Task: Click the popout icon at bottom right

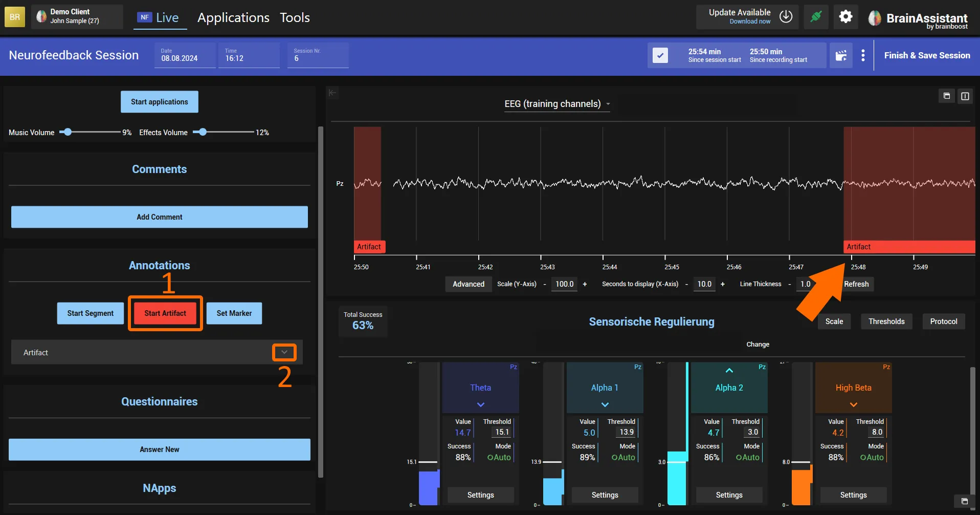Action: pyautogui.click(x=964, y=501)
